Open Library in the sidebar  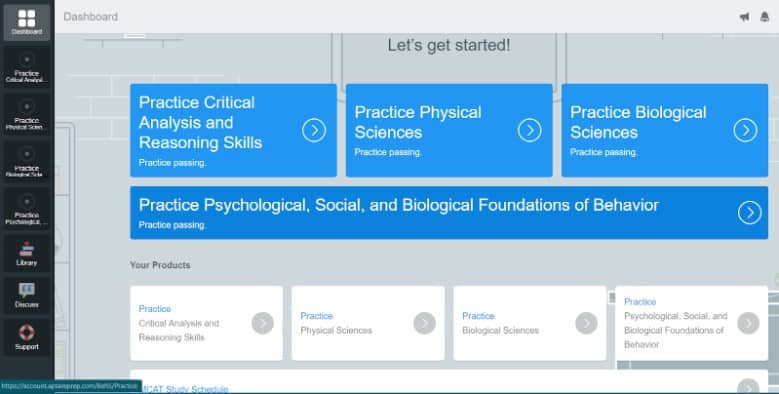point(27,254)
